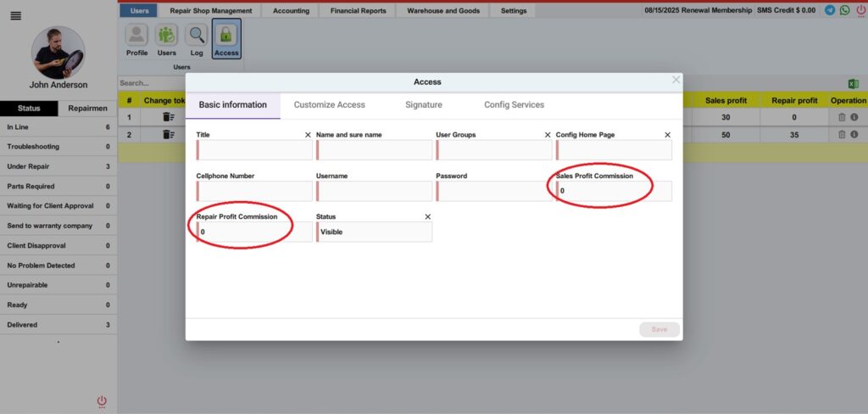Open the Users toolbar icon
This screenshot has height=414, width=868.
tap(167, 40)
